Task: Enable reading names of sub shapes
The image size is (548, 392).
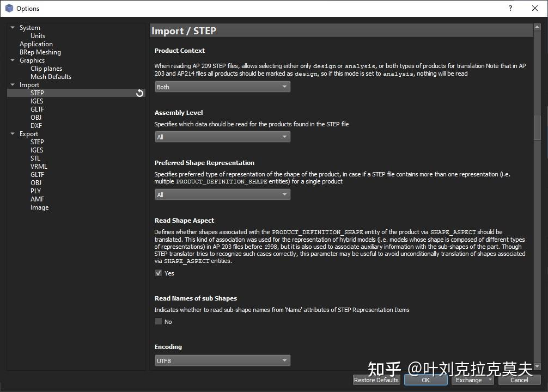Action: 158,321
